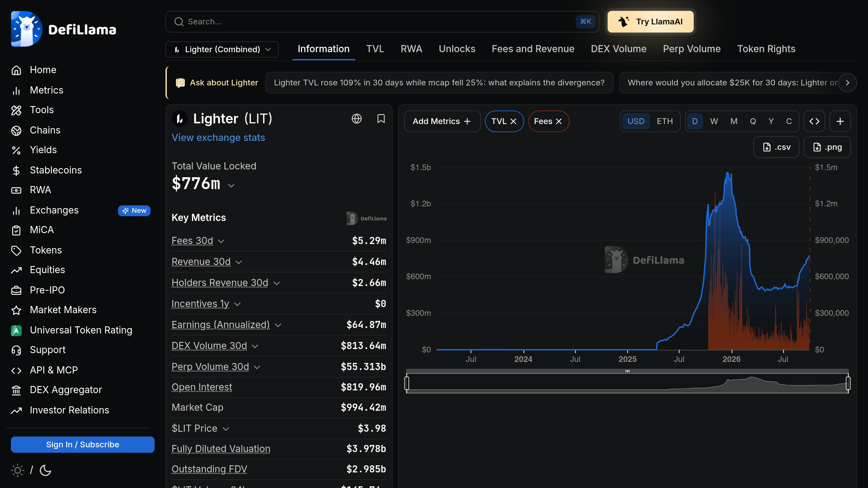This screenshot has height=488, width=868.
Task: Set chart interval to M monthly
Action: 734,121
